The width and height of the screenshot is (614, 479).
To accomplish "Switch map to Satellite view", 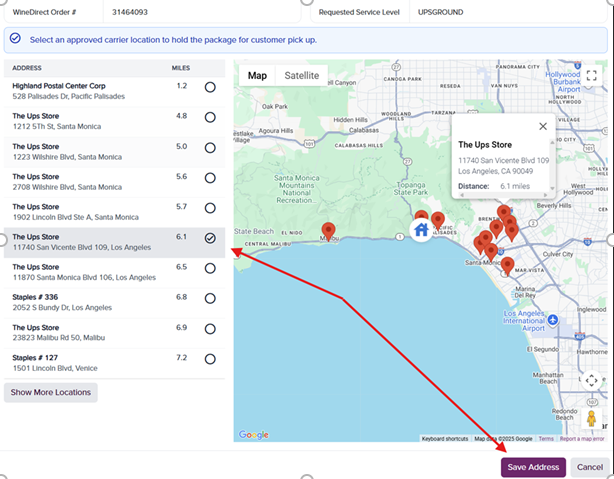I will [302, 75].
